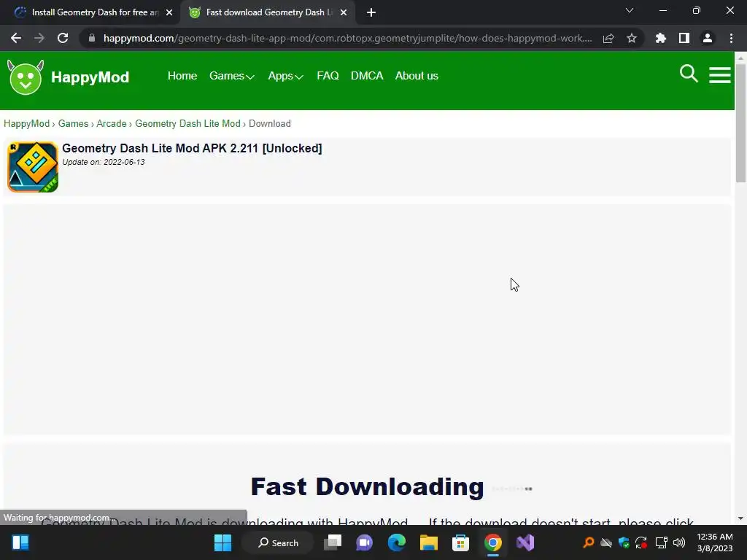
Task: Click the HappyMod breadcrumb link
Action: point(27,123)
